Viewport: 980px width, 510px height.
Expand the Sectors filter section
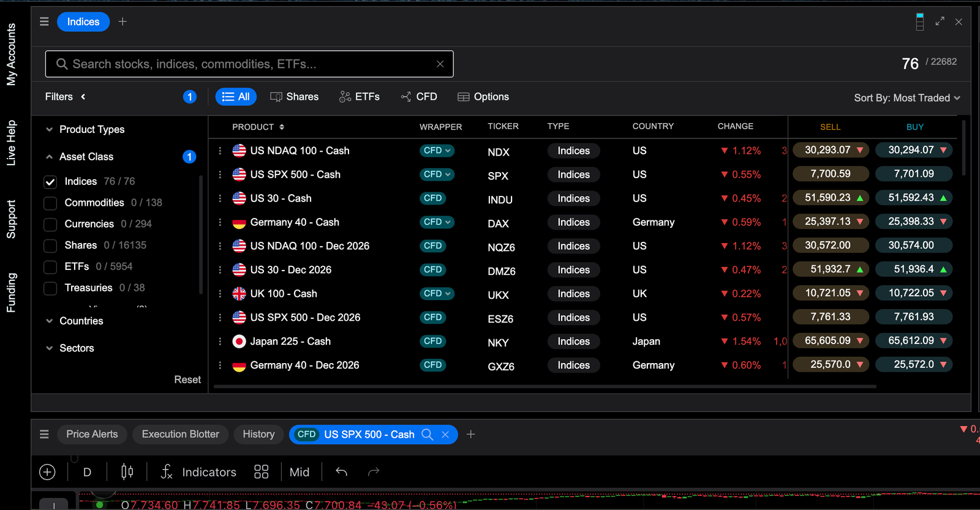tap(70, 348)
